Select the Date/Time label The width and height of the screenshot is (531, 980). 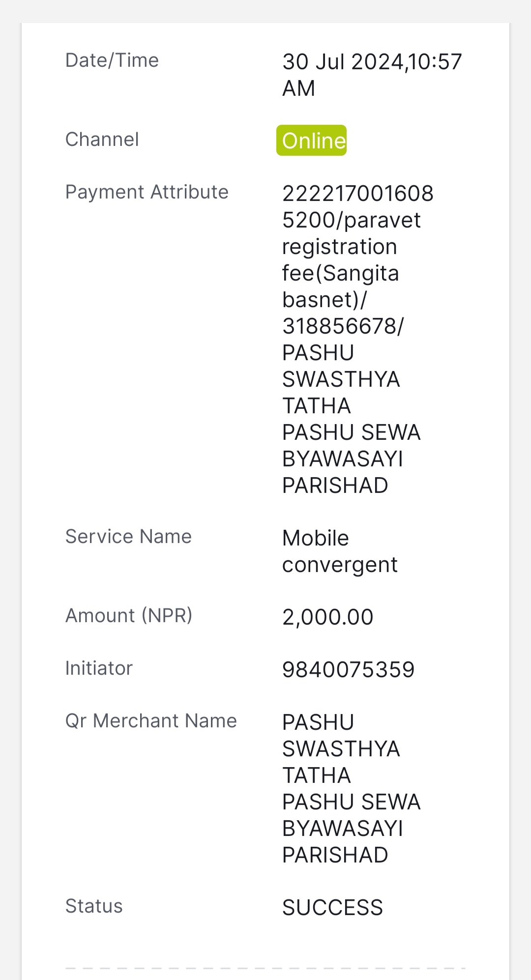tap(112, 60)
